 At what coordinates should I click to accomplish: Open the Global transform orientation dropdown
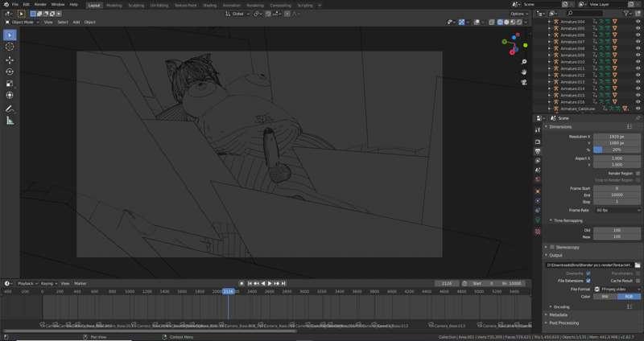click(237, 14)
